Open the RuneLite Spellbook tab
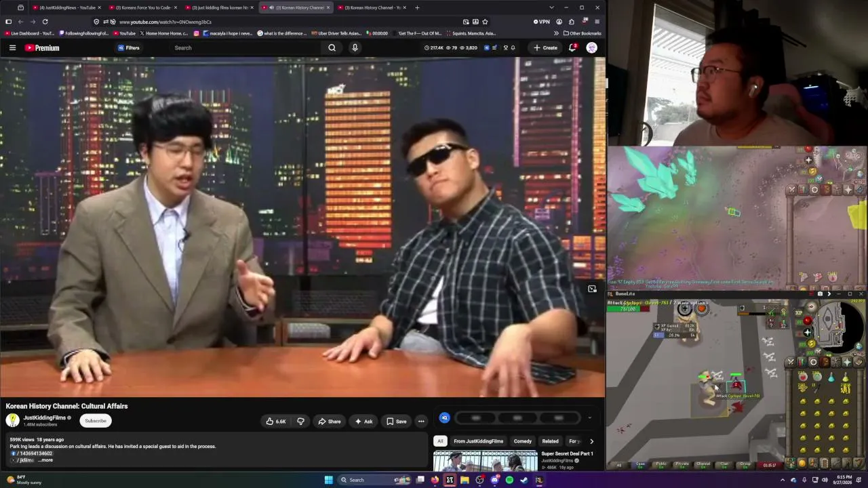868x488 pixels. tap(859, 362)
